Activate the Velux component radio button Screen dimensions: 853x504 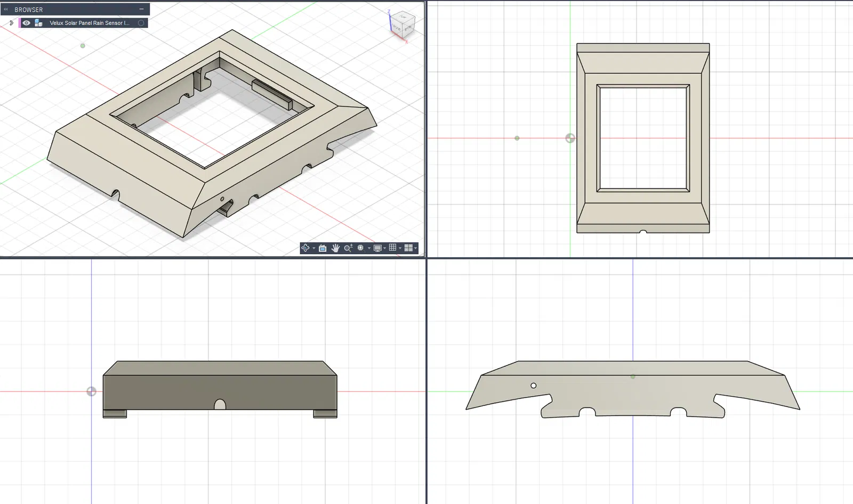click(x=141, y=23)
